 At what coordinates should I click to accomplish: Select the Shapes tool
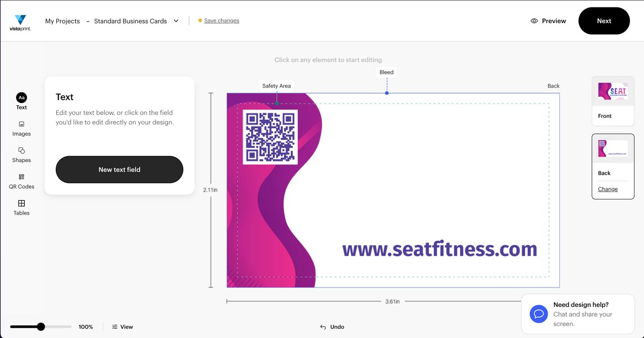(x=21, y=155)
